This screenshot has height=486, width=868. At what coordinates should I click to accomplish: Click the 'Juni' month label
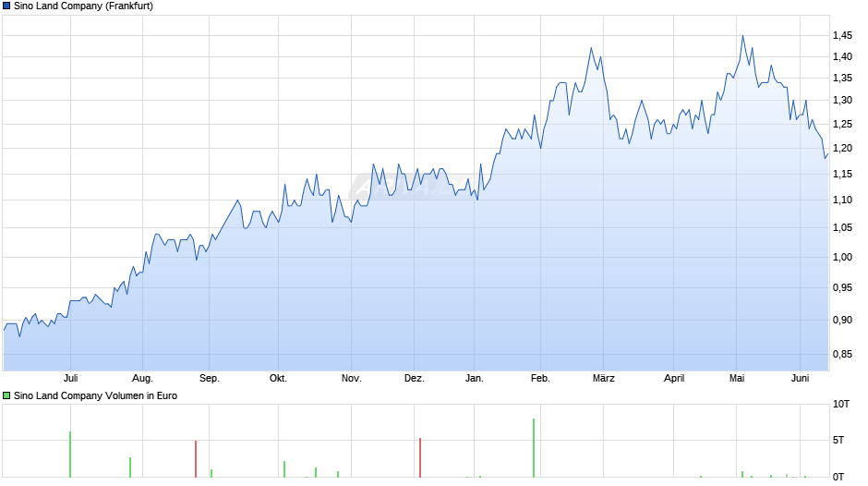pos(800,378)
